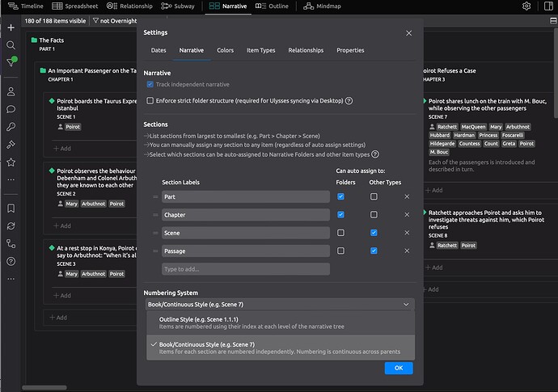This screenshot has width=558, height=392.
Task: Click the filter funnel icon in sidebar
Action: (x=11, y=62)
